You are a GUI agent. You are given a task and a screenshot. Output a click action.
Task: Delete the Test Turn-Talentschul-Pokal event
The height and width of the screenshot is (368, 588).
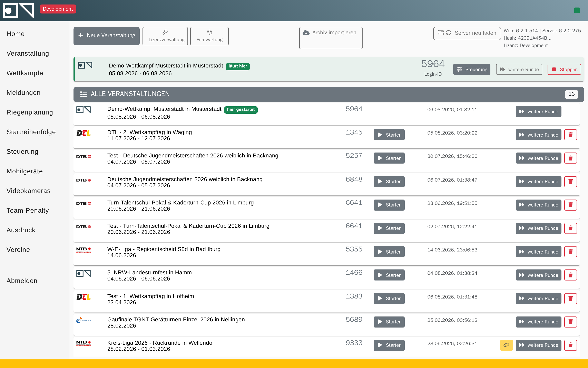tap(570, 228)
